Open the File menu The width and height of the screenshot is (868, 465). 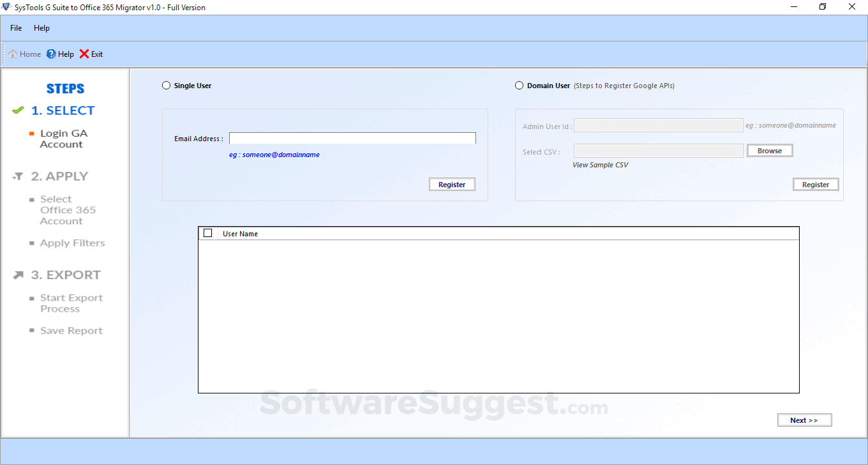(x=16, y=28)
